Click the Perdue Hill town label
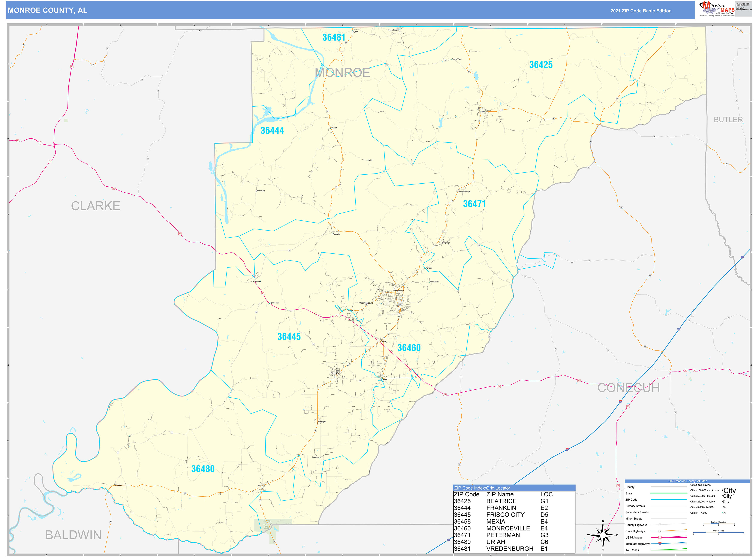This screenshot has height=557, width=756. click(274, 303)
